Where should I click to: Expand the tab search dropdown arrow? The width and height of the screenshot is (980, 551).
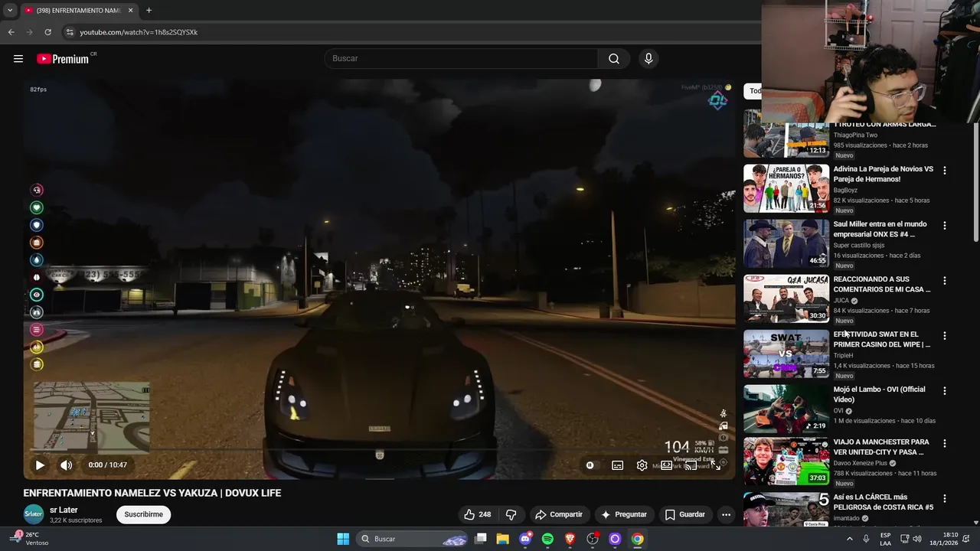click(x=10, y=11)
